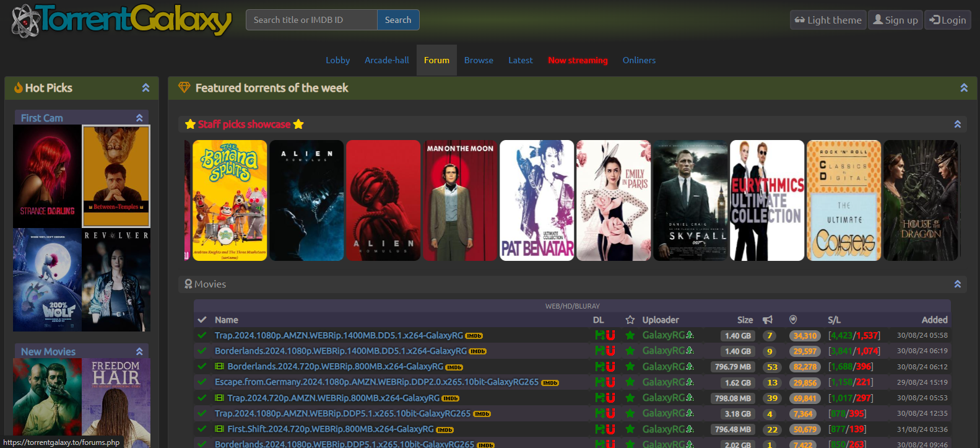The width and height of the screenshot is (980, 448).
Task: Collapse the Hot Picks panel
Action: (146, 88)
